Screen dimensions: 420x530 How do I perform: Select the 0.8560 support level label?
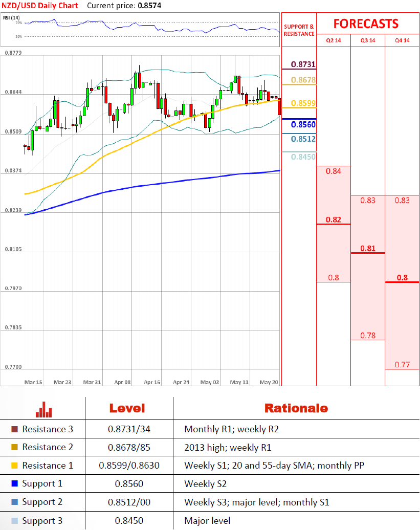point(303,124)
